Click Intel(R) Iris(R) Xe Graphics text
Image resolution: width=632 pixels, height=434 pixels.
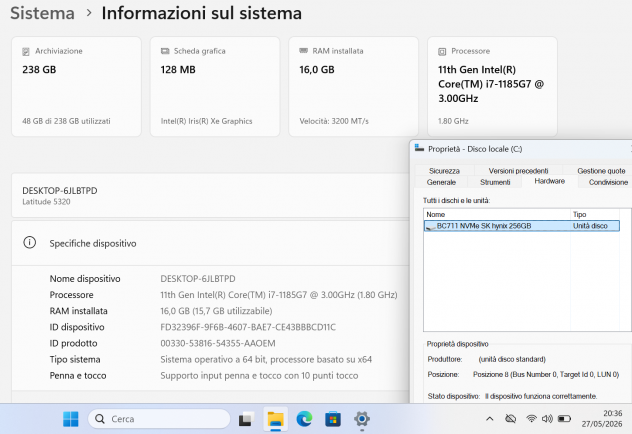click(206, 121)
